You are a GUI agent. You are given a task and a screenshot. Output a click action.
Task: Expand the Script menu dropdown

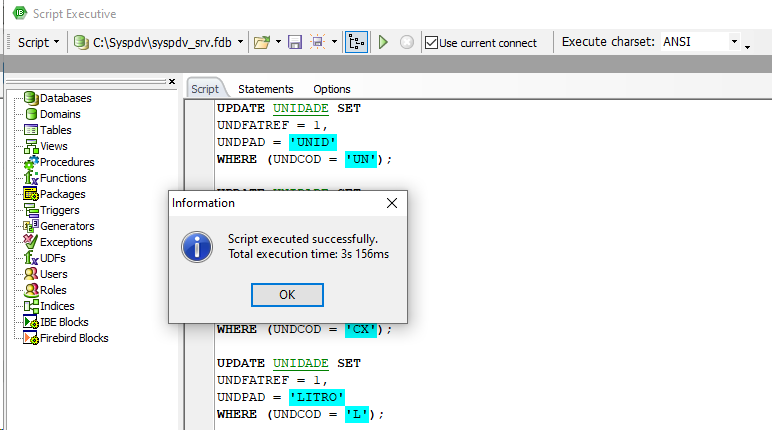click(x=39, y=42)
